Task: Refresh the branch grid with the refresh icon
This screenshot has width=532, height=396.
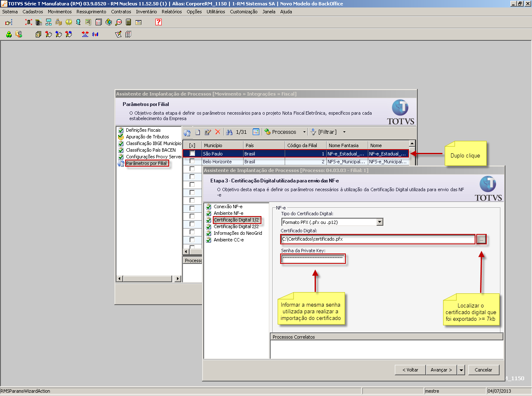Action: tap(187, 132)
